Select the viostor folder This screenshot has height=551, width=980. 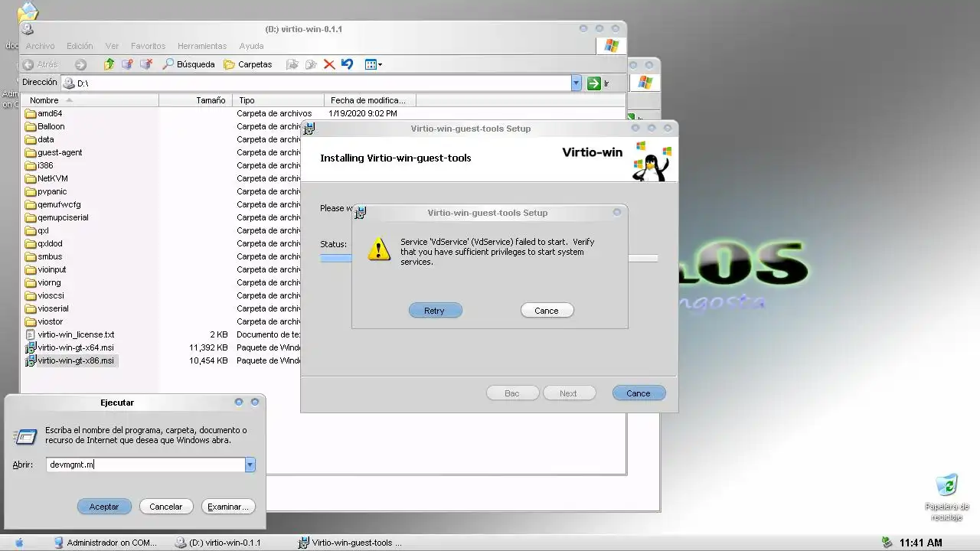44,321
